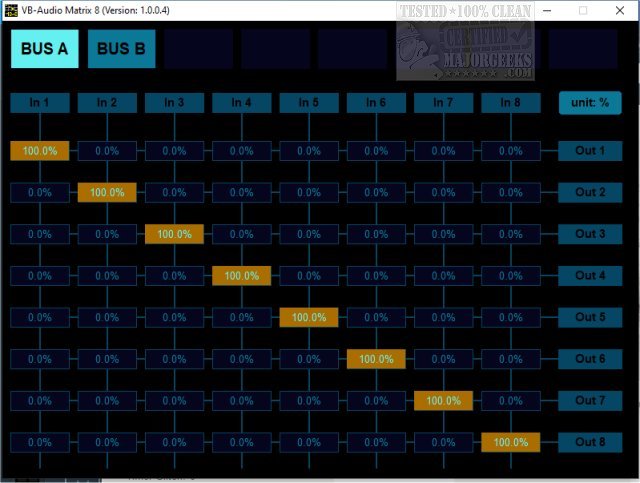Click the In 3 column header
This screenshot has width=640, height=483.
pos(174,102)
